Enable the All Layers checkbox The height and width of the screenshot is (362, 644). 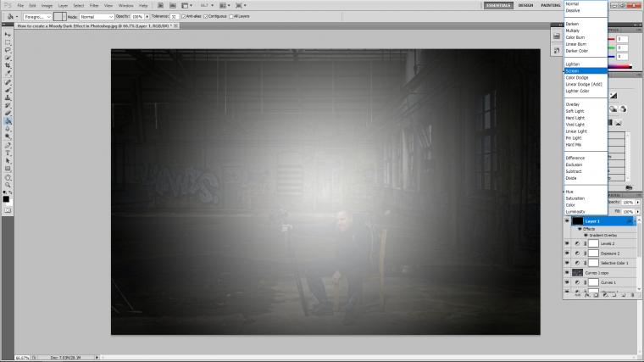(x=231, y=16)
